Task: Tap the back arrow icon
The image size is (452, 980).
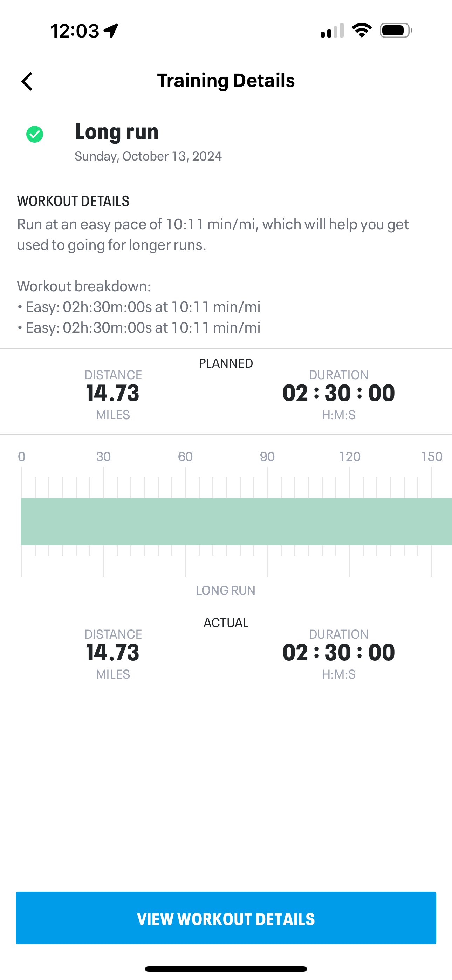Action: (27, 81)
